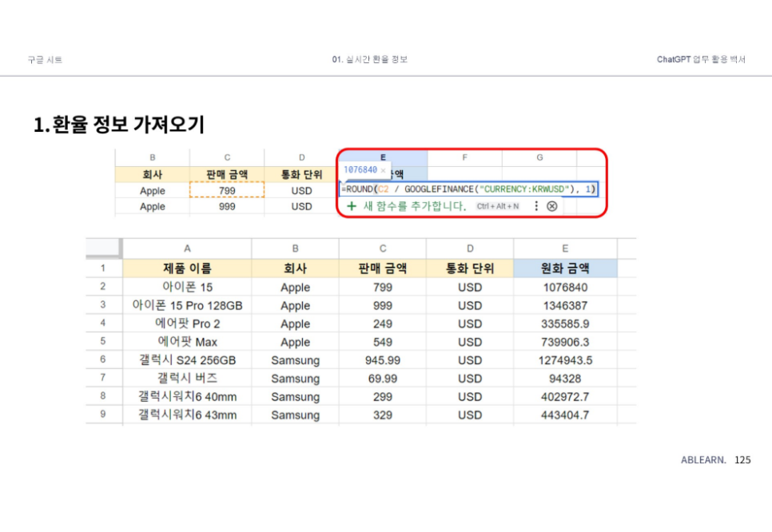Image resolution: width=772 pixels, height=532 pixels.
Task: Select the 아이폰 15 Pro 128GB cell
Action: [187, 305]
